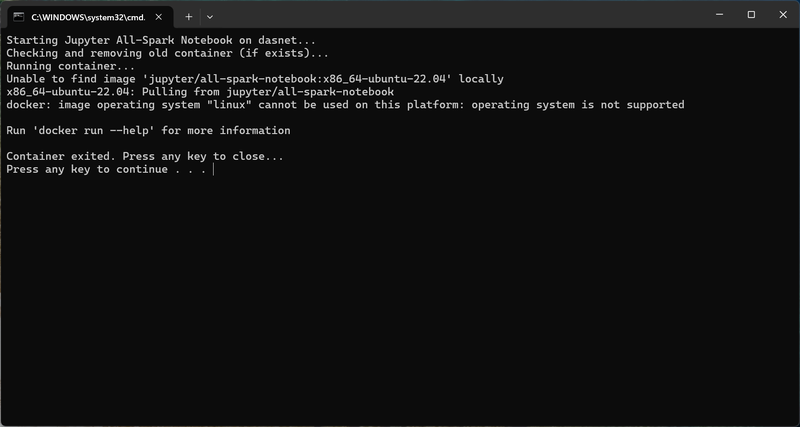Screen dimensions: 800x427
Task: Click the blinking text cursor after the prompt
Action: 213,169
